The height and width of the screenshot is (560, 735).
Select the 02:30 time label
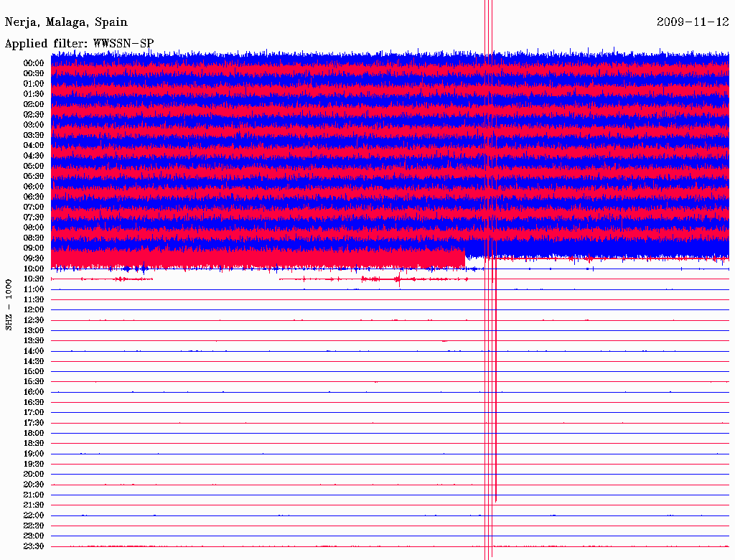click(x=34, y=114)
